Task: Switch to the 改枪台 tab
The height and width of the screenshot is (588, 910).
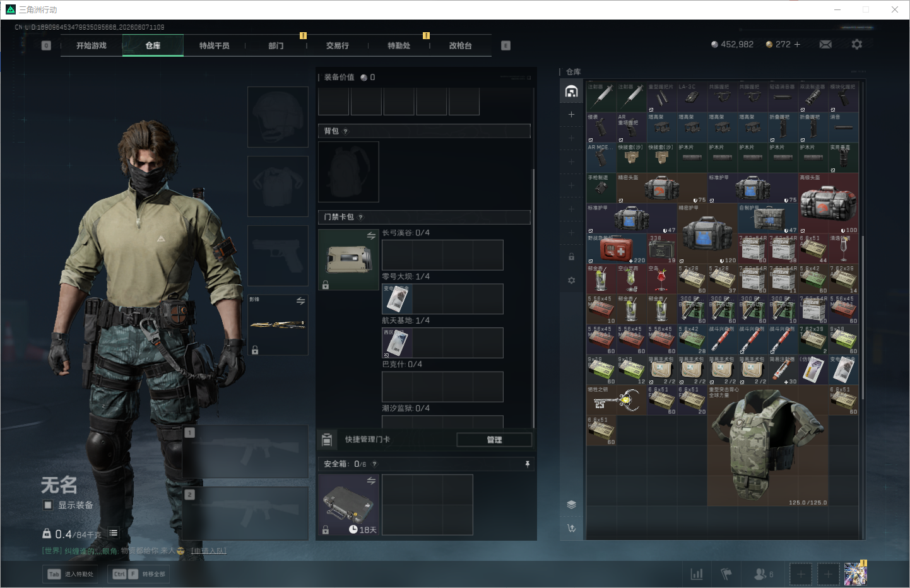Action: 460,45
